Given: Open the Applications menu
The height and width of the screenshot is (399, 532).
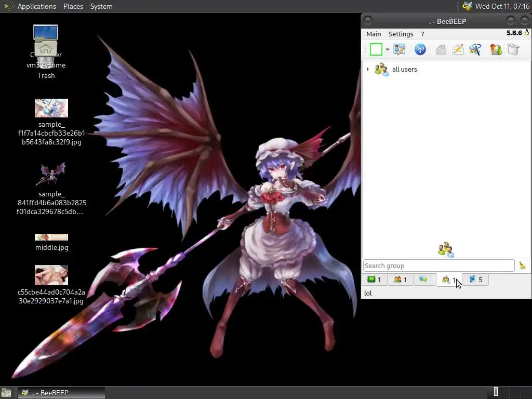Looking at the screenshot, I should tap(37, 6).
